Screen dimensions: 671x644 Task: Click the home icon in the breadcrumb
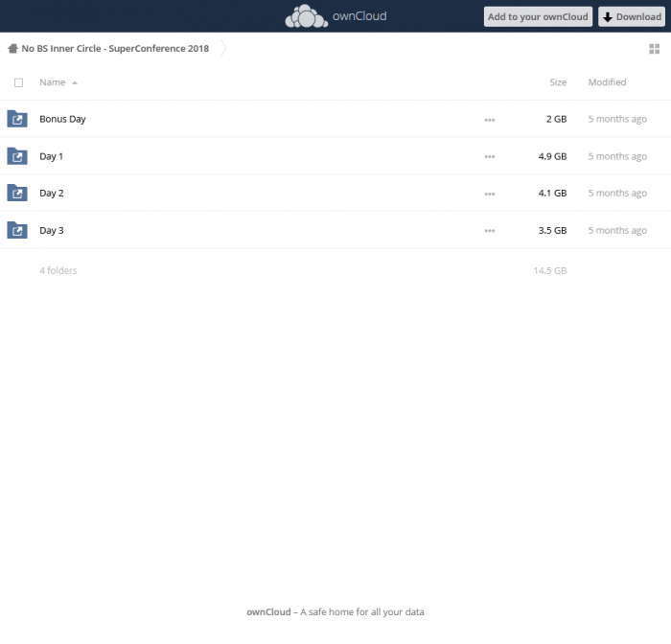click(12, 48)
